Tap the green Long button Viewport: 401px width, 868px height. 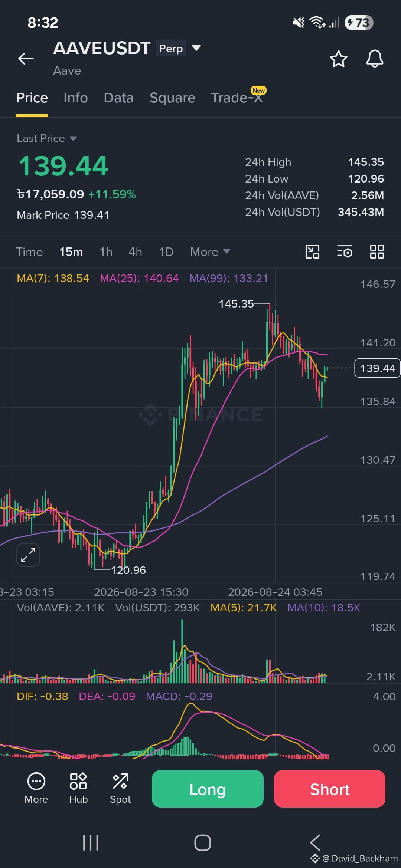point(208,789)
